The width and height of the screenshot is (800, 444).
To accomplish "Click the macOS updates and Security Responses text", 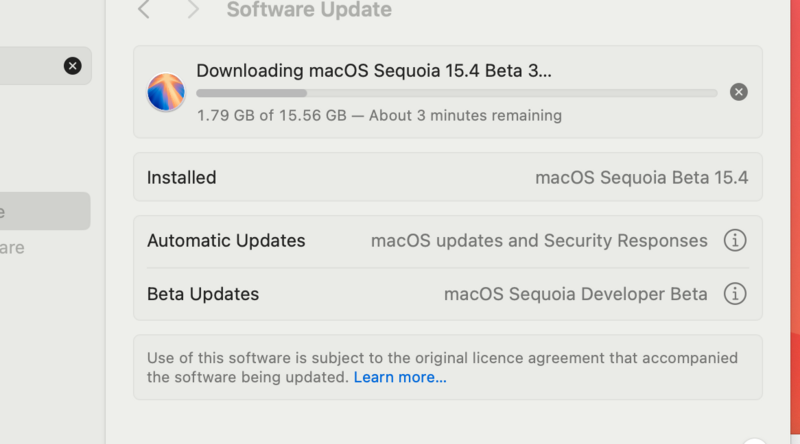I will click(539, 241).
